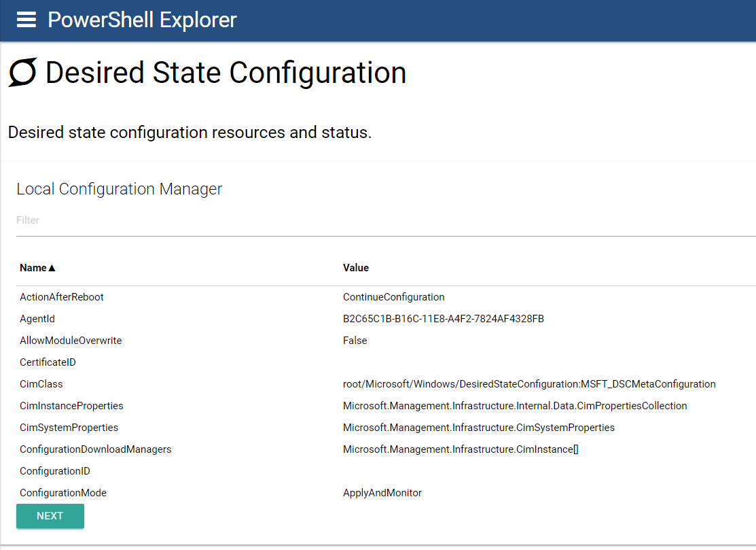The image size is (756, 550).
Task: Select the ConfigurationMode row name
Action: (63, 493)
